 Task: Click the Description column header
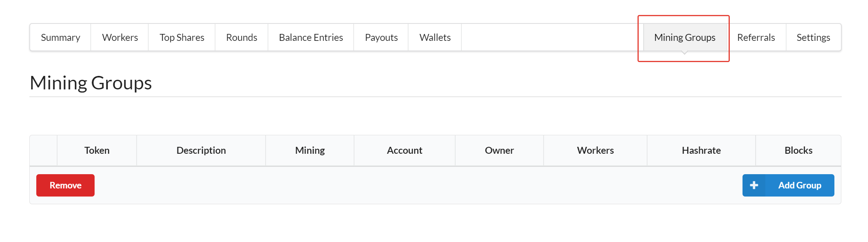click(201, 150)
